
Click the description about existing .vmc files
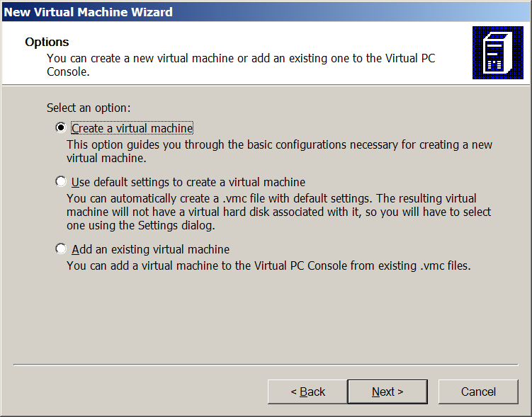(x=268, y=266)
